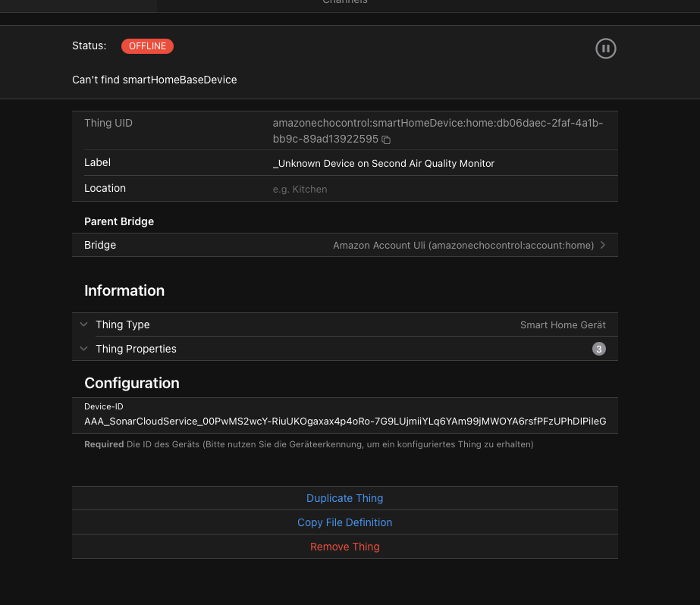The width and height of the screenshot is (700, 605).
Task: Select Remove Thing
Action: [x=344, y=547]
